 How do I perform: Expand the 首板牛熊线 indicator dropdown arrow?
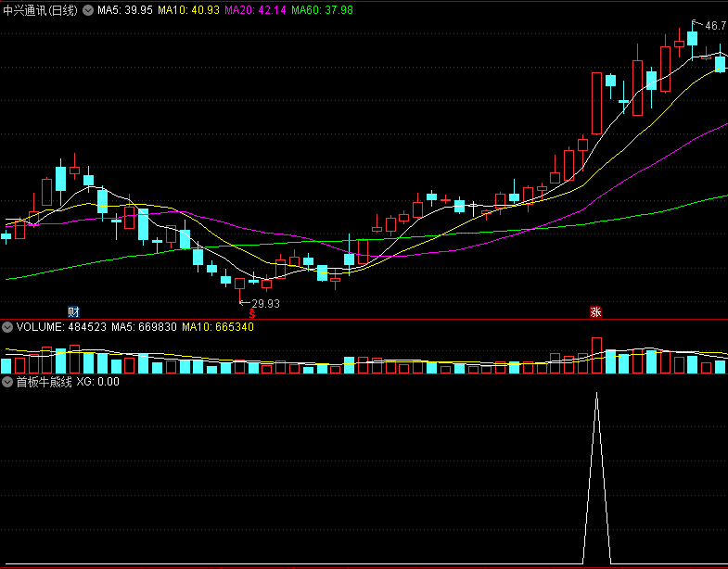7,382
